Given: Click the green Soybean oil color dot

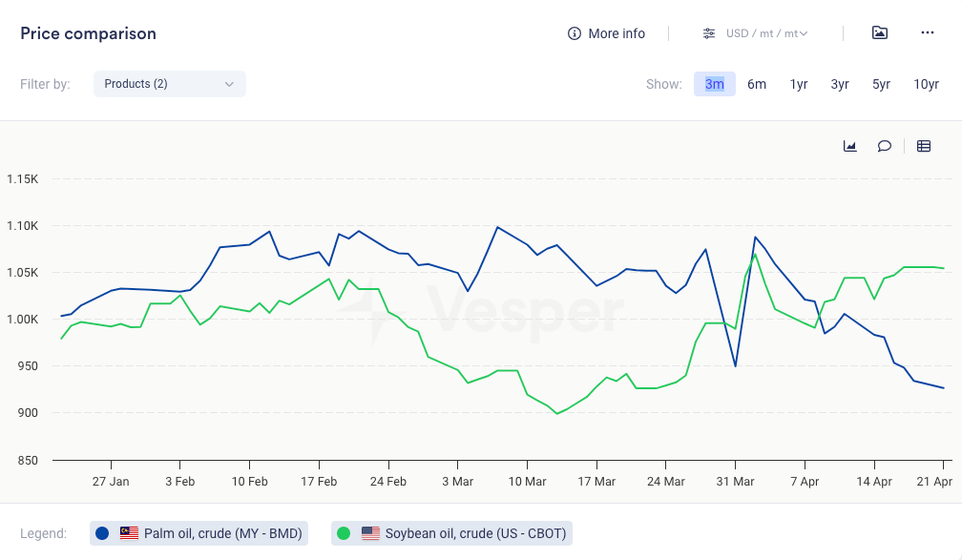Looking at the screenshot, I should [x=345, y=533].
